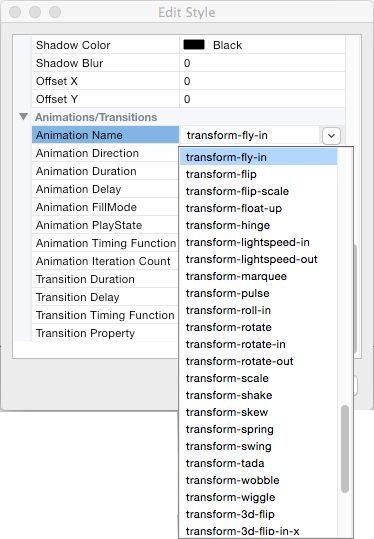Choose transform-flip-scale animation
The height and width of the screenshot is (539, 374).
[x=237, y=191]
